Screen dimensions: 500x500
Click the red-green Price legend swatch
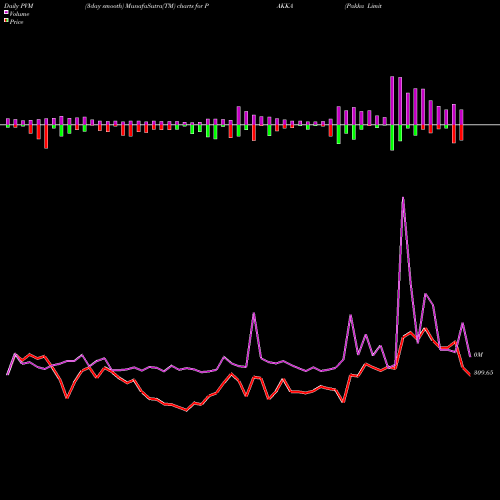(x=6, y=21)
